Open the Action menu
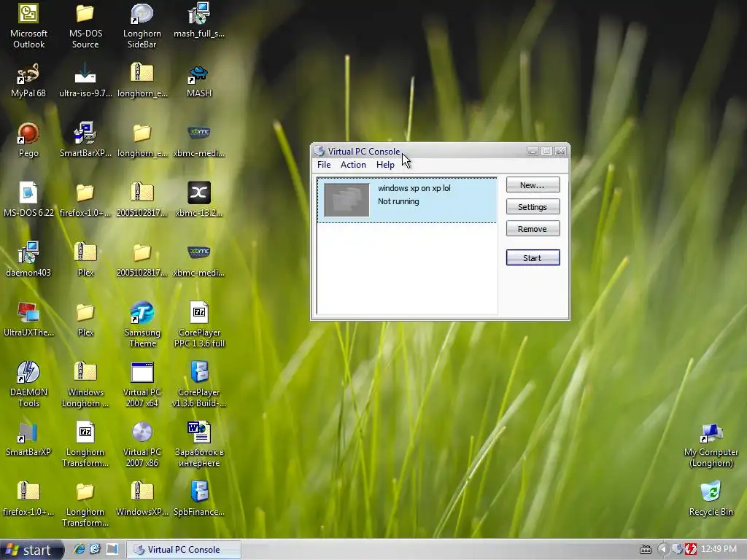Viewport: 747px width, 560px height. (x=353, y=165)
